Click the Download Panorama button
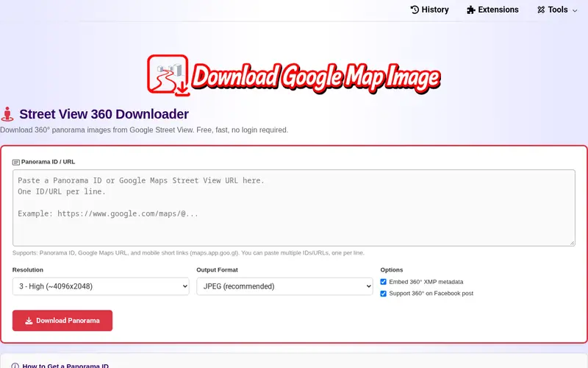 (62, 320)
